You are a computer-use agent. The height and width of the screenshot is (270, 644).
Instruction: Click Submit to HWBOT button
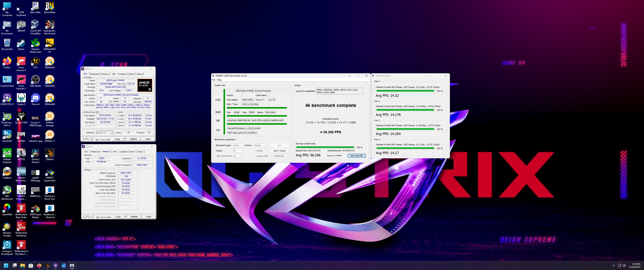[335, 156]
